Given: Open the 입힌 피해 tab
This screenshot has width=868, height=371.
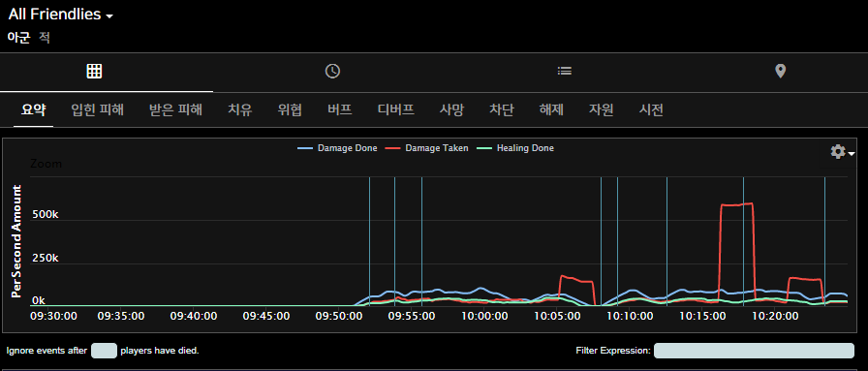Looking at the screenshot, I should click(x=98, y=109).
